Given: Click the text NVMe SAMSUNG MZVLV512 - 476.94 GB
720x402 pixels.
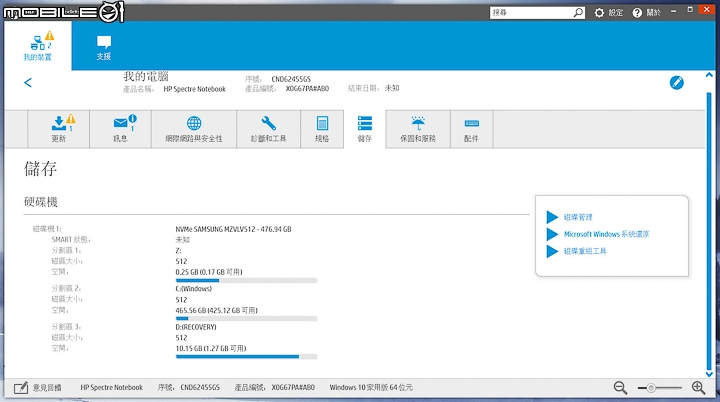Looking at the screenshot, I should pos(233,229).
